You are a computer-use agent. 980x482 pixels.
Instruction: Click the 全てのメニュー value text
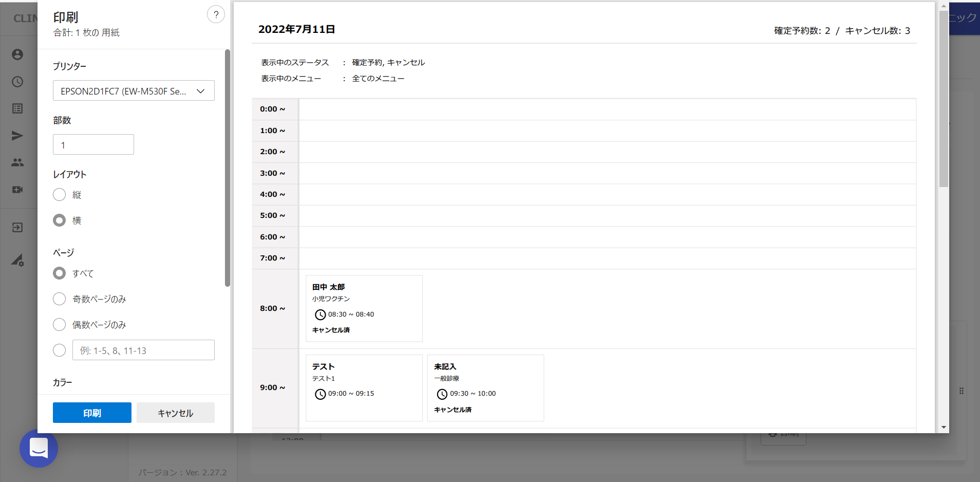(378, 79)
